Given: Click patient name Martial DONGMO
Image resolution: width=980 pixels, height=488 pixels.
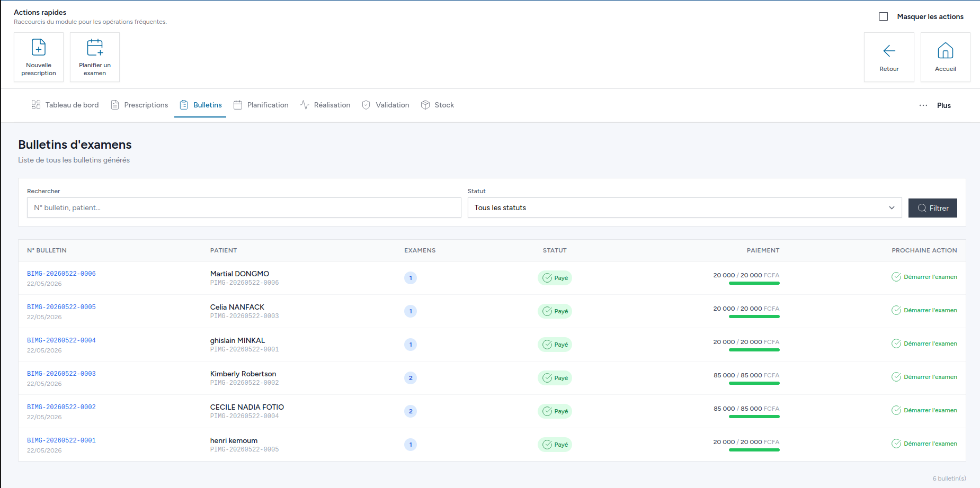Looking at the screenshot, I should pos(239,274).
